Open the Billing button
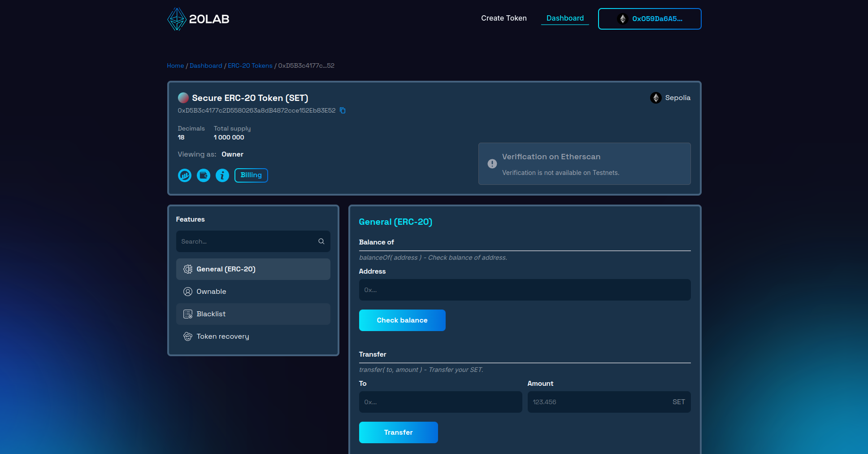868x454 pixels. (251, 175)
